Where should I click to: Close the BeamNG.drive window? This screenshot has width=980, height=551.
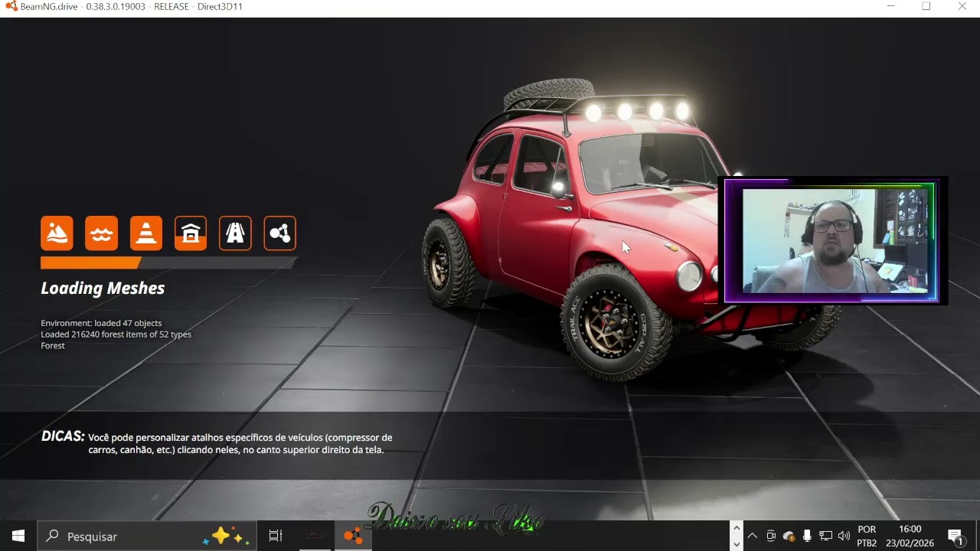[962, 6]
